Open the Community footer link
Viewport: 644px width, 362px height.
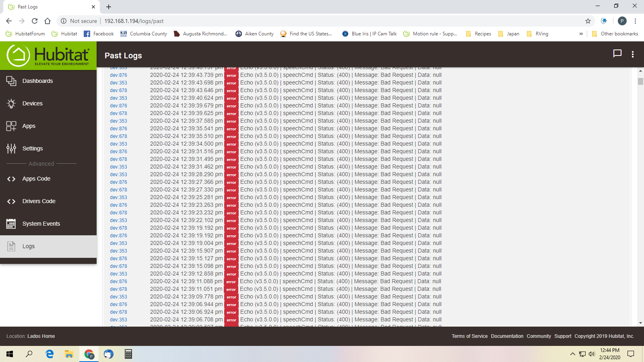click(x=539, y=336)
